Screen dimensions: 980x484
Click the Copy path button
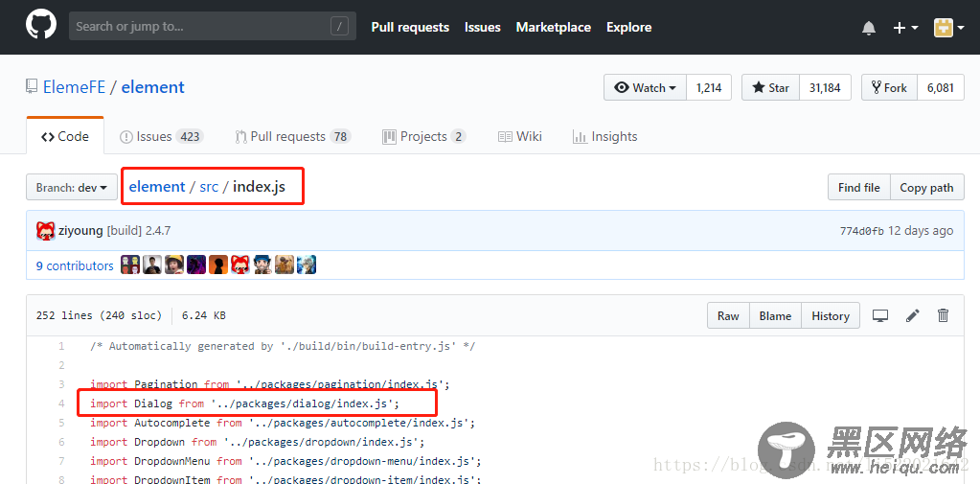pyautogui.click(x=927, y=187)
